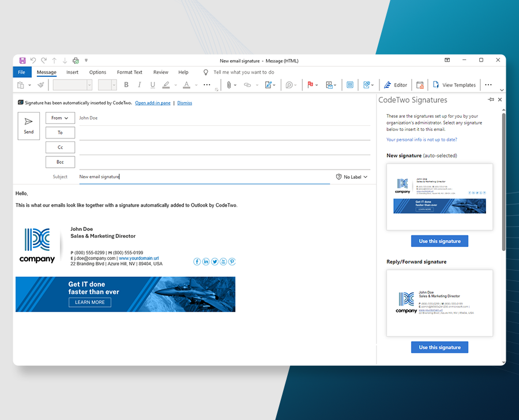The width and height of the screenshot is (519, 420).
Task: Toggle bold formatting
Action: click(126, 85)
